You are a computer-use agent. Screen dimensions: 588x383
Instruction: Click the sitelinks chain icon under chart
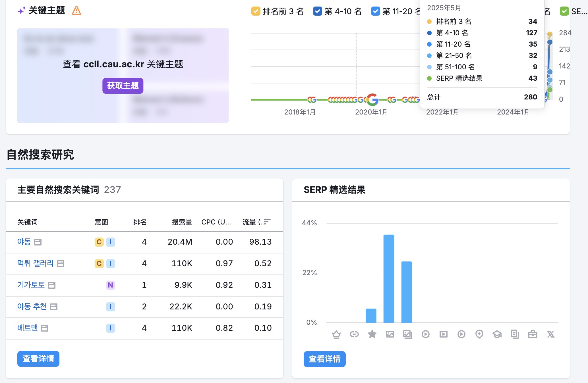(354, 334)
